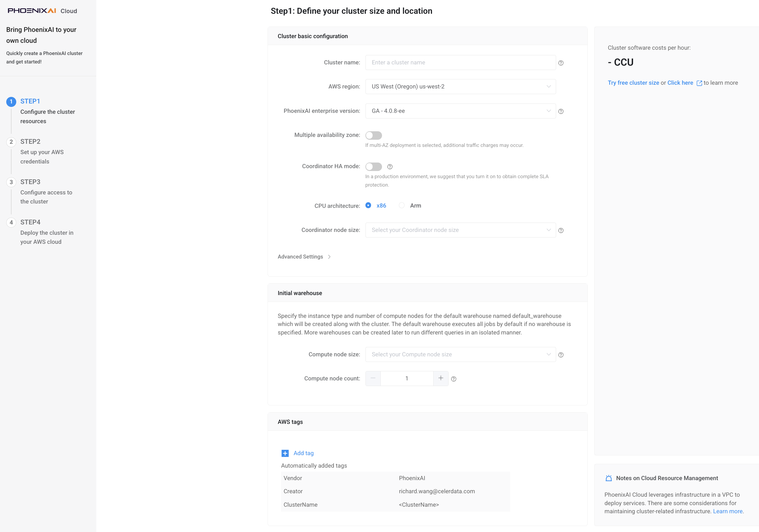This screenshot has width=759, height=532.
Task: Click the STEP4 numbered circle icon
Action: (x=11, y=223)
